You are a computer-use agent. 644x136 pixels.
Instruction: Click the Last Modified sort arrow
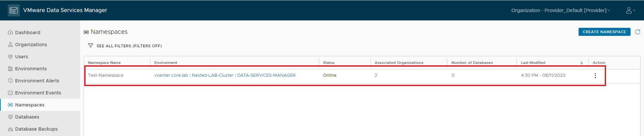tap(582, 63)
